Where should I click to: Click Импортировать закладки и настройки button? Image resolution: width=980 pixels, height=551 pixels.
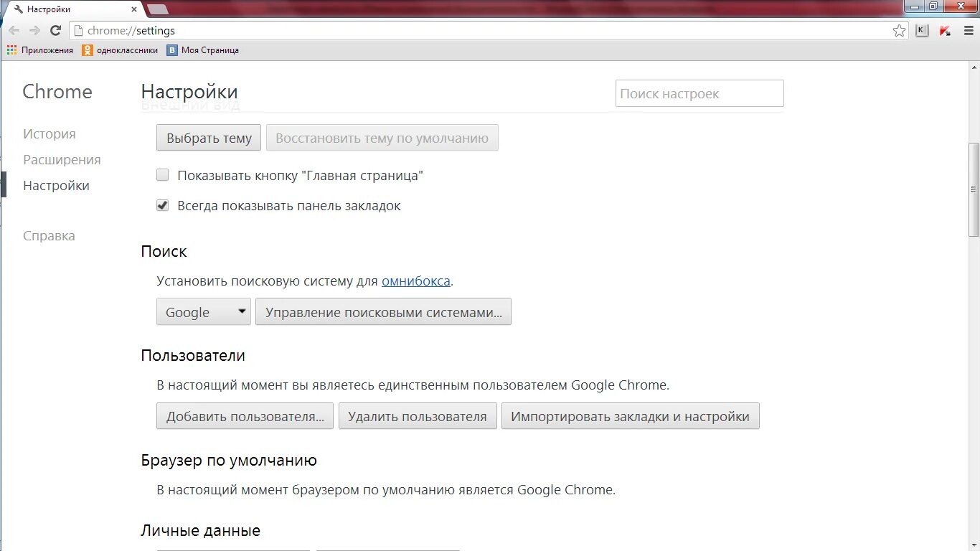click(x=630, y=416)
